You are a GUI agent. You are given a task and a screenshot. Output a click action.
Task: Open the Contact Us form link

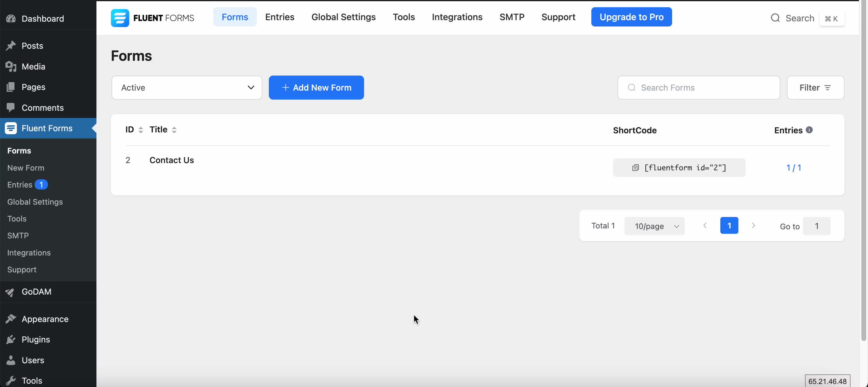tap(171, 160)
